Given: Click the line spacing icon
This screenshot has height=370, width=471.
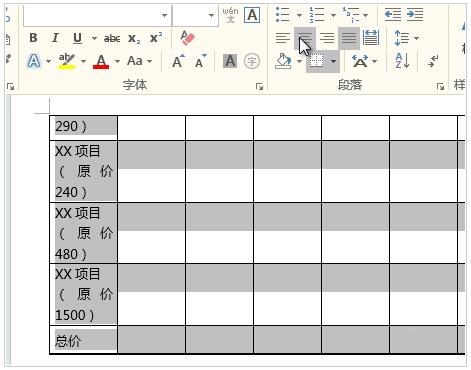Looking at the screenshot, I should (x=402, y=38).
